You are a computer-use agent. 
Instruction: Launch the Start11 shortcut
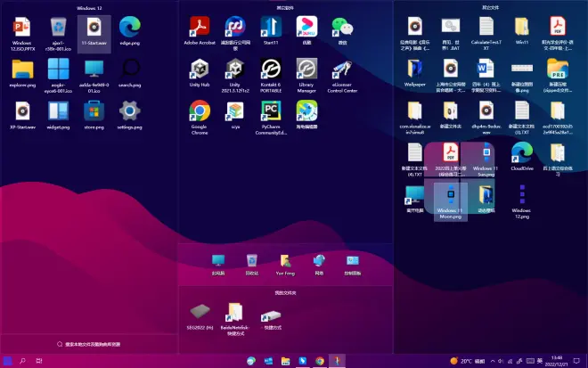(271, 31)
